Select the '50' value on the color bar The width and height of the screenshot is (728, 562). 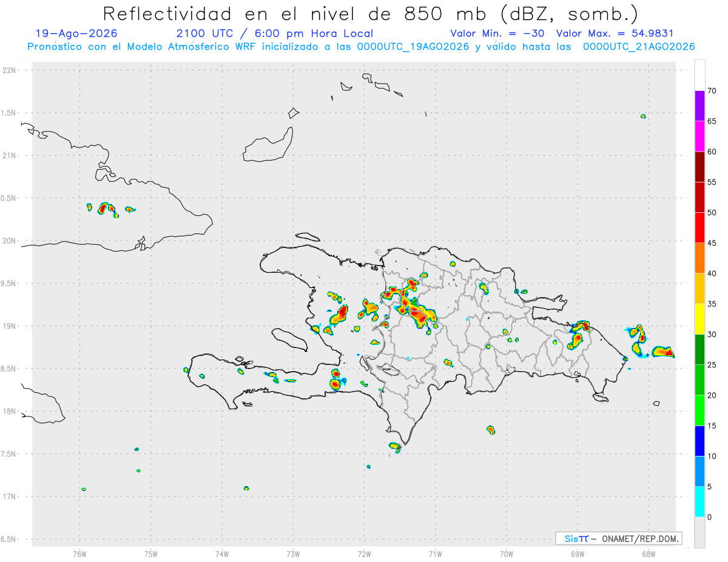point(712,213)
